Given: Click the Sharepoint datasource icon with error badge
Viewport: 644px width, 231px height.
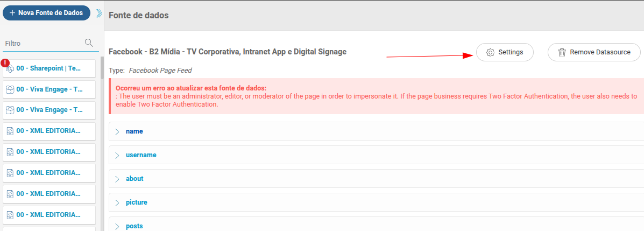Looking at the screenshot, I should [10, 68].
